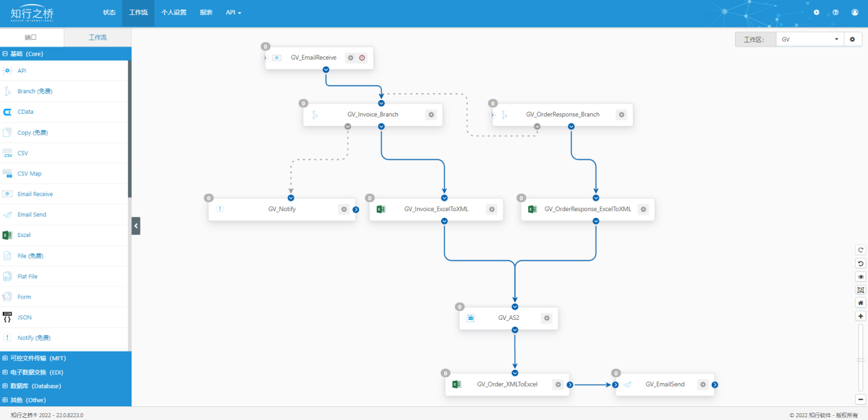868x420 pixels.
Task: Click the GV_Notify node on canvas
Action: pyautogui.click(x=282, y=209)
